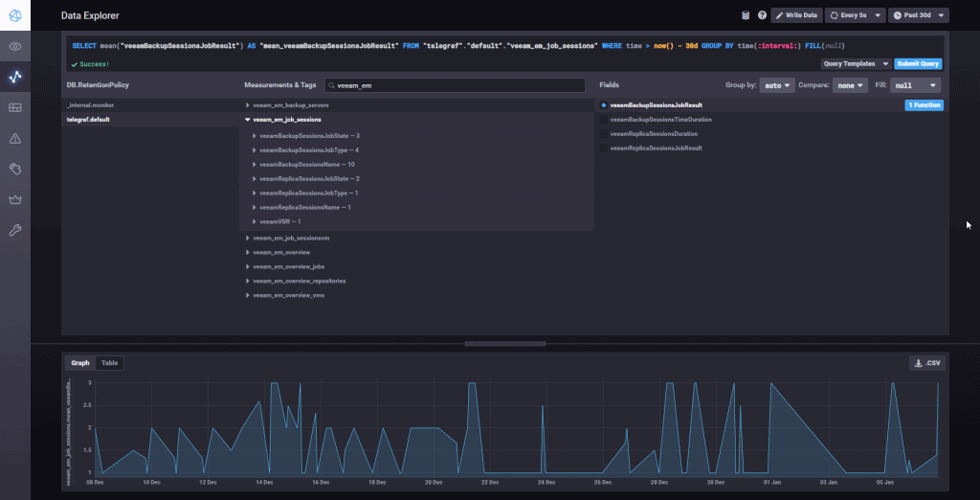Open Log Viewer icon in sidebar

[x=15, y=169]
